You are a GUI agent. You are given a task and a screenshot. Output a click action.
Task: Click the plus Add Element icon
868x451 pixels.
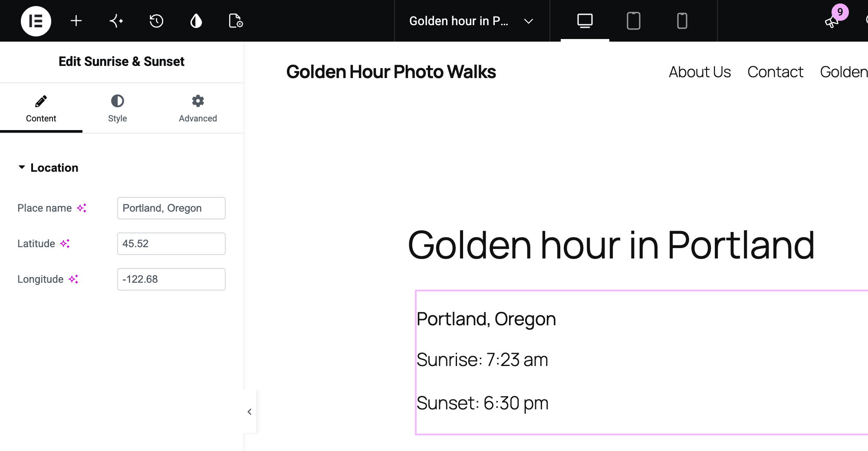coord(76,21)
